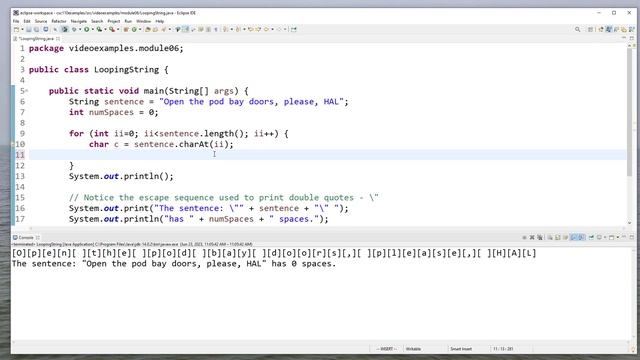This screenshot has width=640, height=360.
Task: Expand the New Java Class dropdown arrow
Action: pos(140,29)
